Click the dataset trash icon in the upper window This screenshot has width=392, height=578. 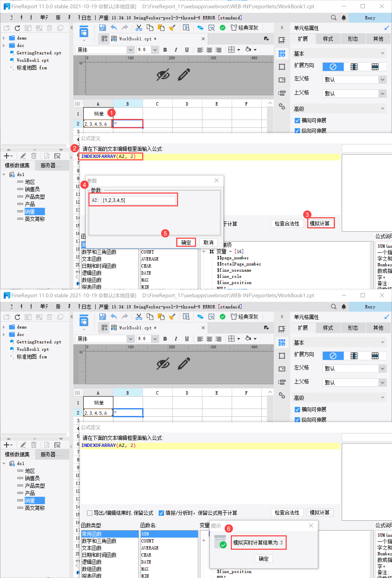[34, 156]
